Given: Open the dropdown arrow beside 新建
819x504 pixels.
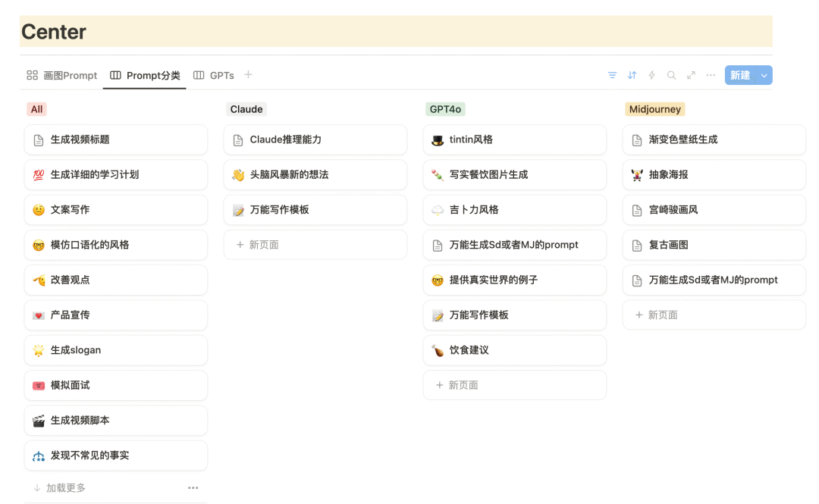Looking at the screenshot, I should click(x=764, y=75).
